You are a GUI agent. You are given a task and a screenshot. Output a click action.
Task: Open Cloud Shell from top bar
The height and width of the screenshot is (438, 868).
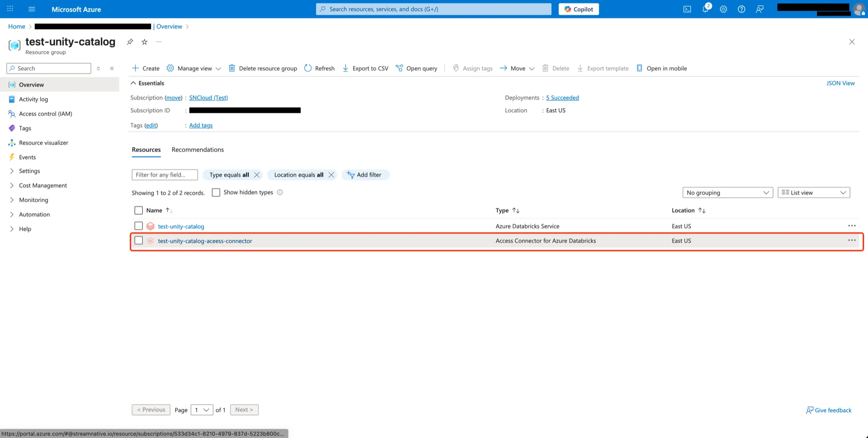pyautogui.click(x=687, y=9)
